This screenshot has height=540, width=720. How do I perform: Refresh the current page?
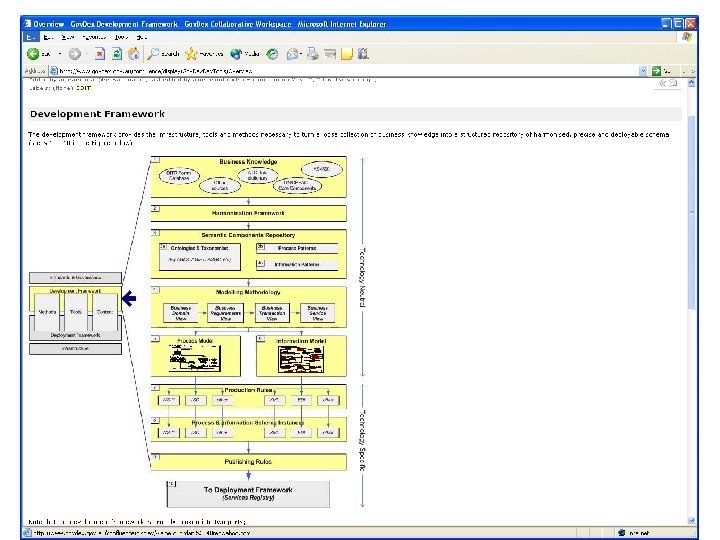pyautogui.click(x=117, y=54)
